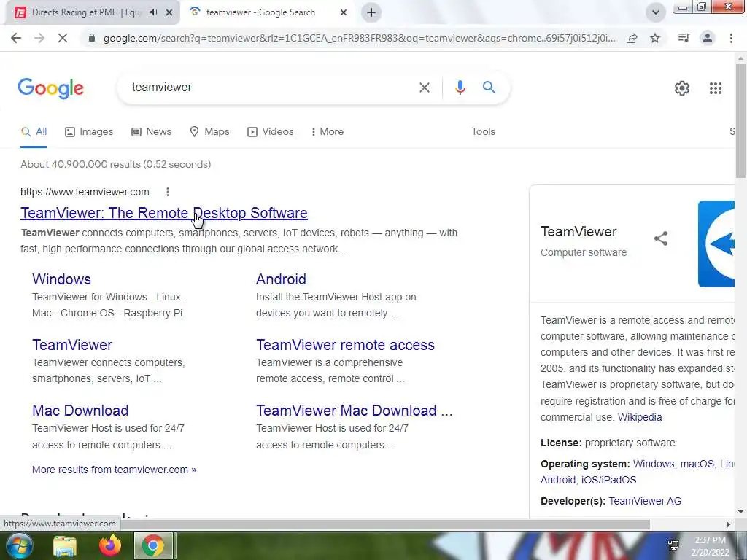Open the Mac Download sitelink

[x=80, y=411]
